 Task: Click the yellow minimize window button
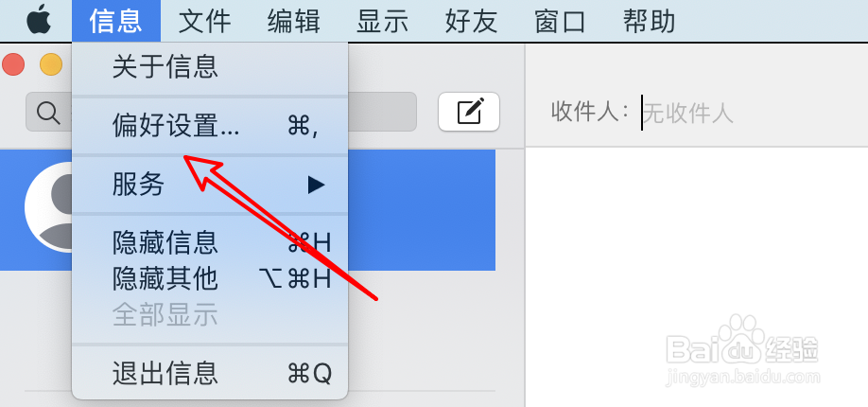pos(51,65)
